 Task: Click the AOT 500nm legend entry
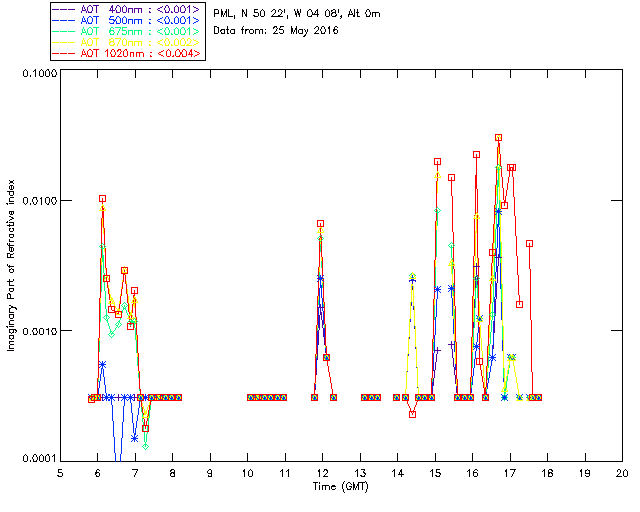point(128,20)
